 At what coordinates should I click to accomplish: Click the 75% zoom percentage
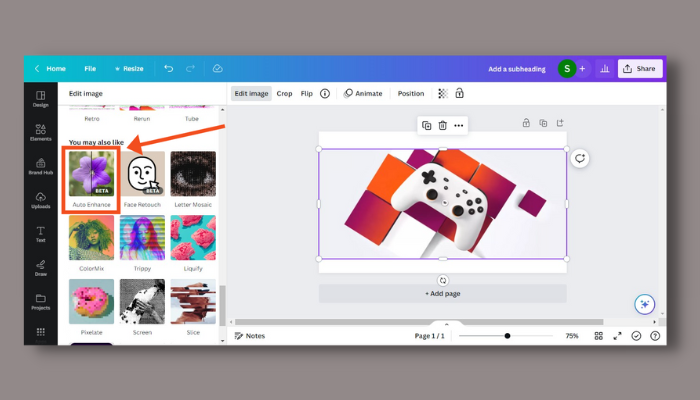click(x=572, y=336)
